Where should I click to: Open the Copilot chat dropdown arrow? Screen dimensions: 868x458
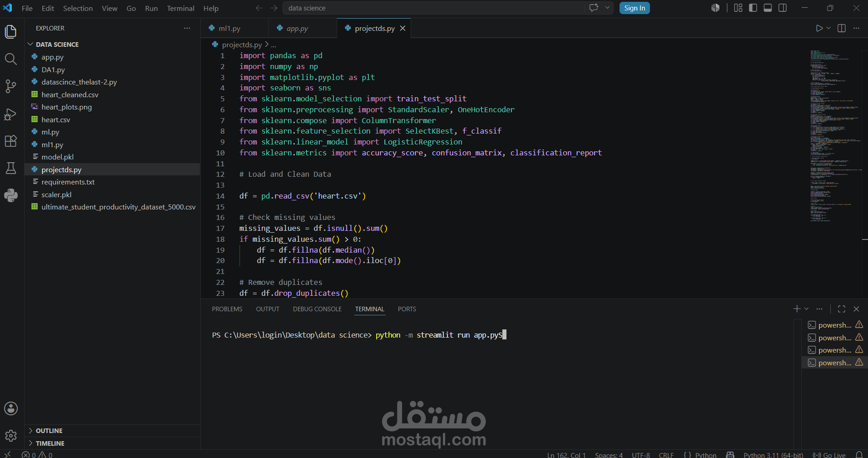607,8
